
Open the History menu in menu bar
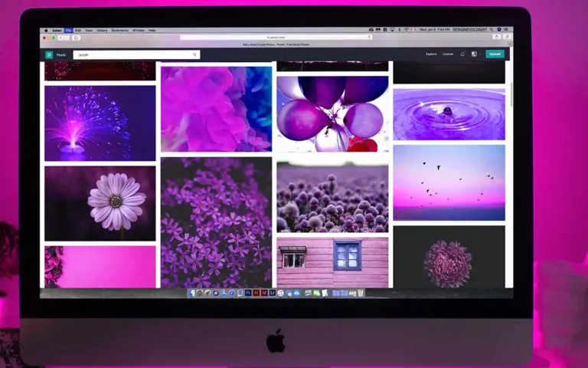tap(103, 30)
